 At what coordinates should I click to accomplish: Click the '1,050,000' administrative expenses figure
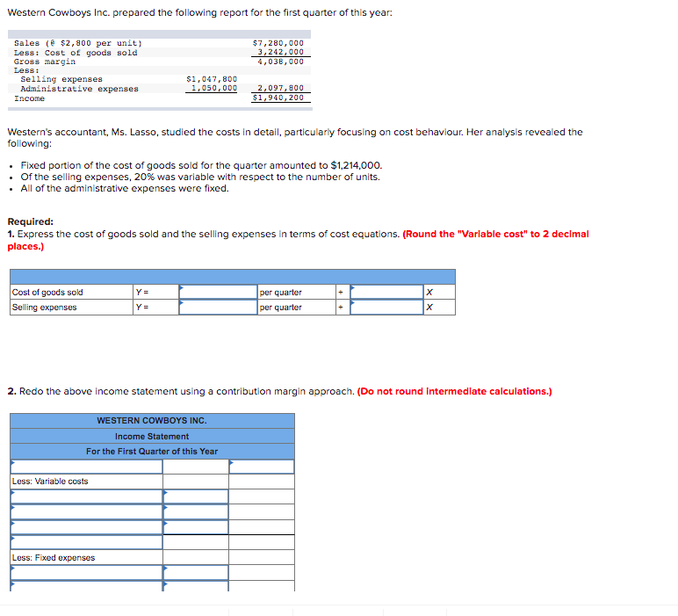[x=214, y=88]
